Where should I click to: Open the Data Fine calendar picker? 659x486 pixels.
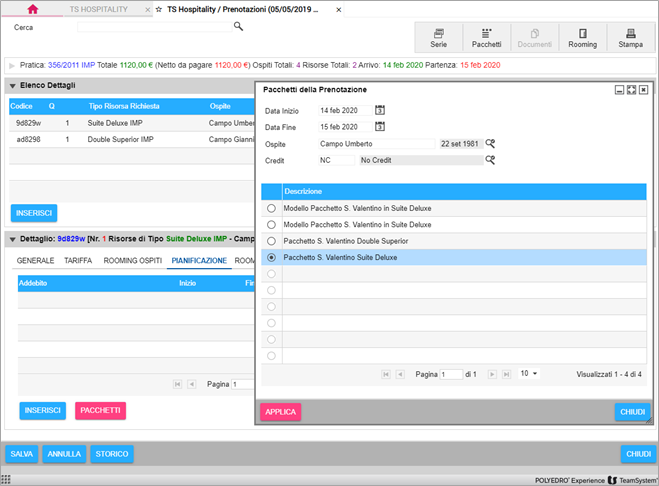[380, 127]
